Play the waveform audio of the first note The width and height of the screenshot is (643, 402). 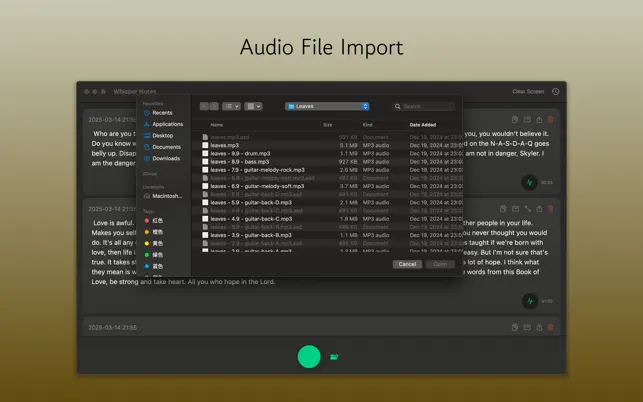[x=530, y=183]
